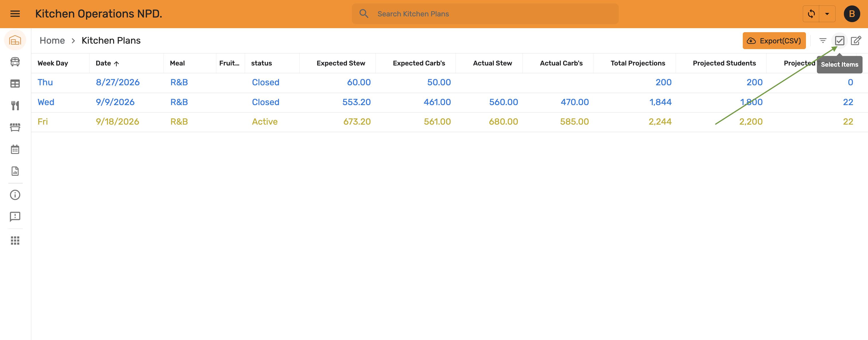Toggle the Select Items checkbox icon
This screenshot has width=868, height=340.
[x=839, y=41]
